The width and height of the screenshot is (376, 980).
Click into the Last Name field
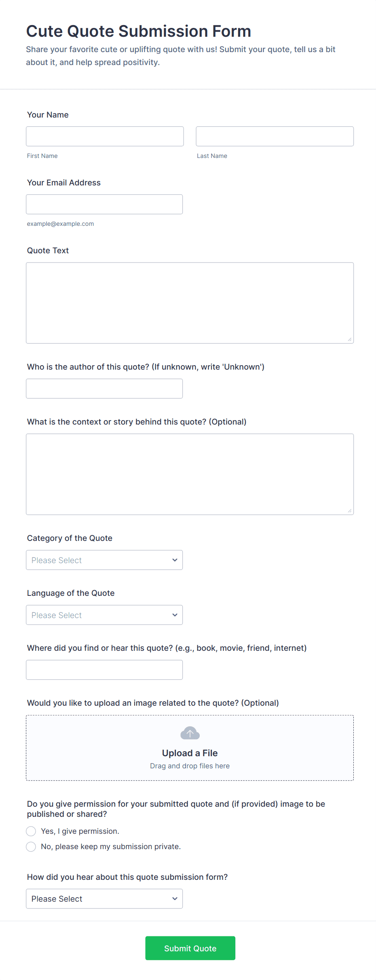[275, 136]
